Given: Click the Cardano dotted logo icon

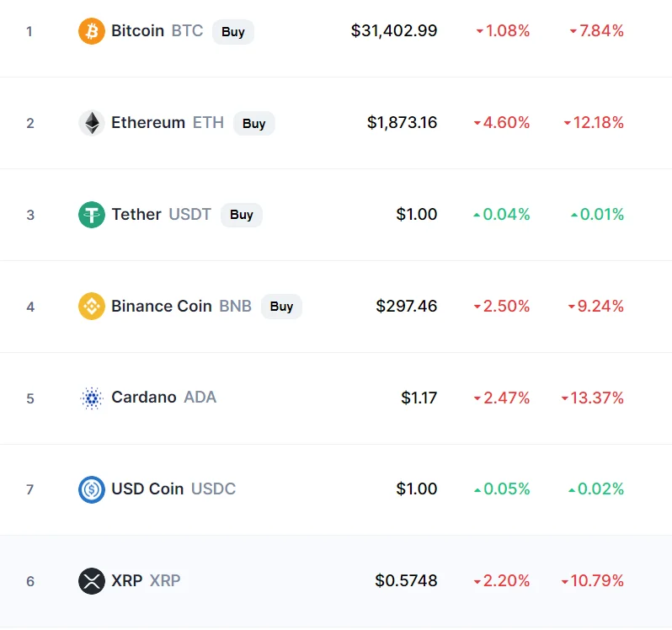Looking at the screenshot, I should (92, 398).
